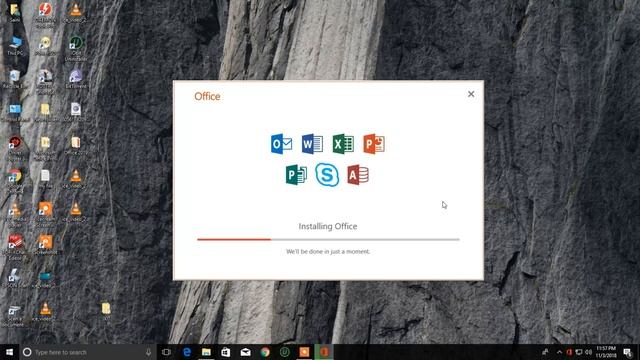Screen dimensions: 640x360
Task: Select the purple BitTorrent desktop shortcut
Action: click(x=76, y=79)
